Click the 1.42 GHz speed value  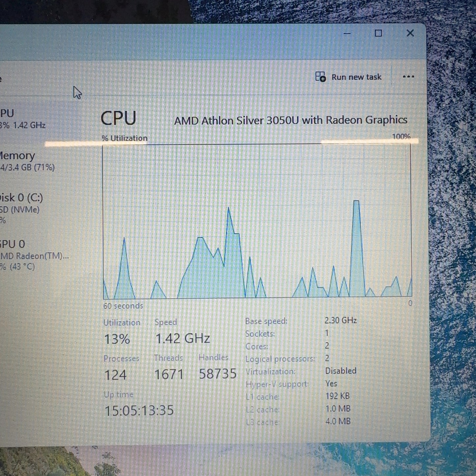click(182, 338)
